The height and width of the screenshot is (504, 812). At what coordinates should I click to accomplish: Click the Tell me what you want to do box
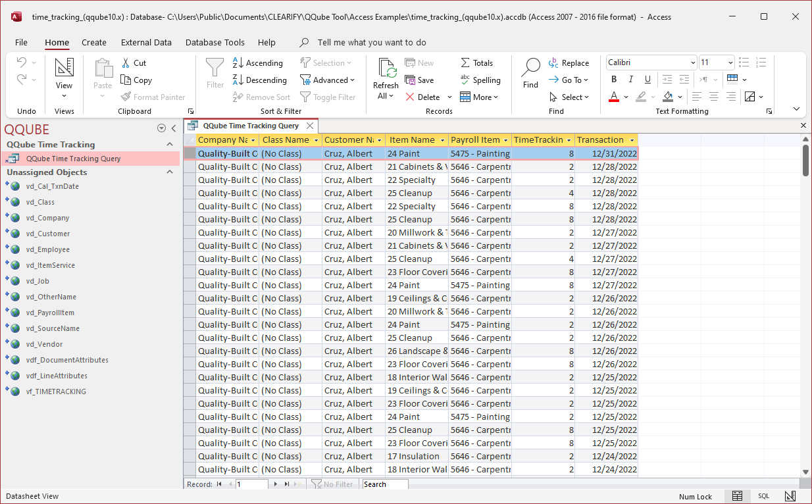coord(372,42)
